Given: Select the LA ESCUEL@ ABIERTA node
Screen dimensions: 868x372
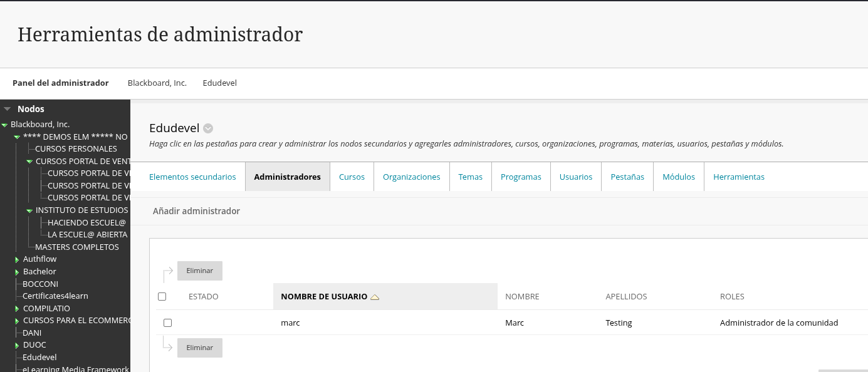Looking at the screenshot, I should pos(88,235).
